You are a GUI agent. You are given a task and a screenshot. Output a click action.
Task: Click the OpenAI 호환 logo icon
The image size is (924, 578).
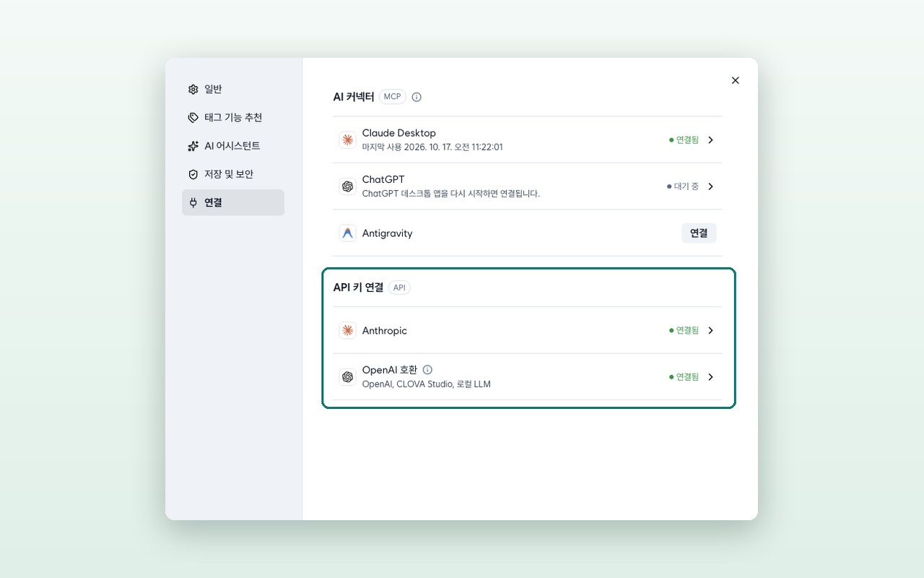click(x=347, y=376)
